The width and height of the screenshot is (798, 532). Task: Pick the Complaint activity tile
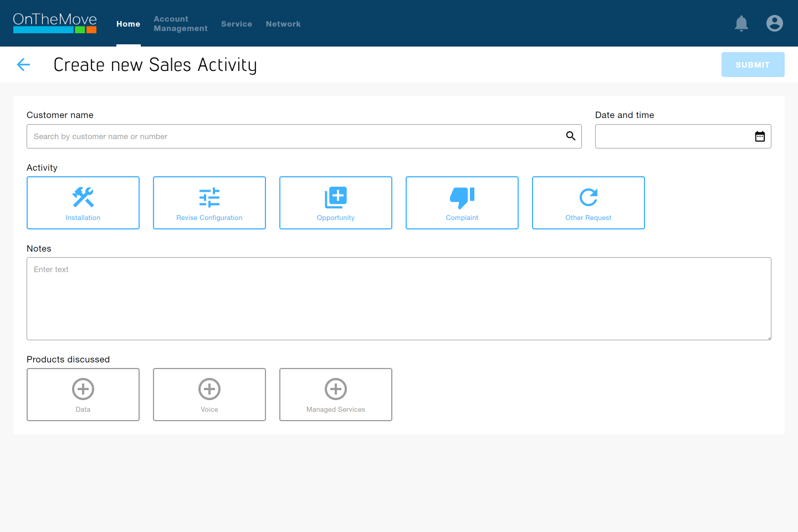click(462, 203)
